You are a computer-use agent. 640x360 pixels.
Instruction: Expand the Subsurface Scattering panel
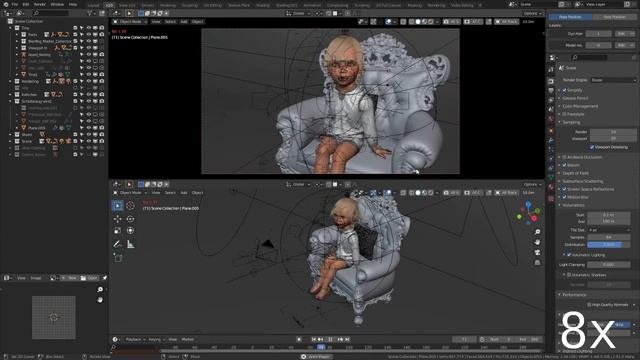point(582,181)
